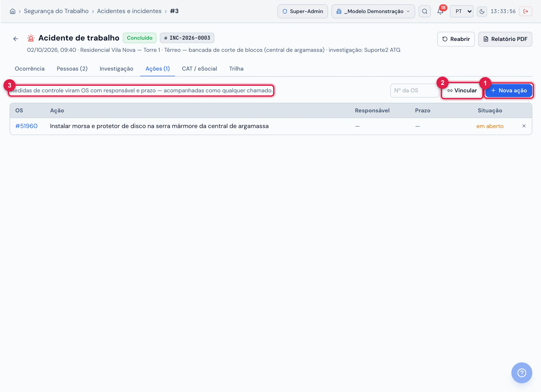Switch to the Pessoas (2) tab
The image size is (541, 392).
(72, 69)
